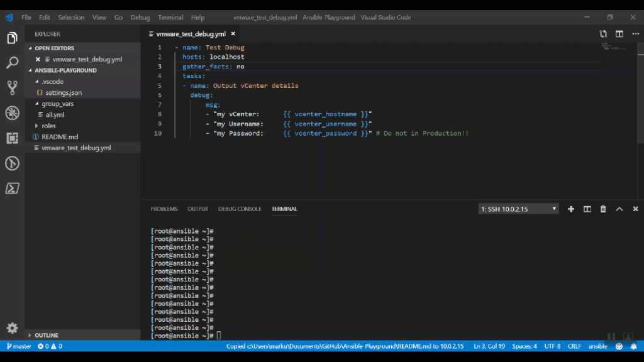Click the master branch status item
This screenshot has width=644, height=362.
pyautogui.click(x=19, y=346)
